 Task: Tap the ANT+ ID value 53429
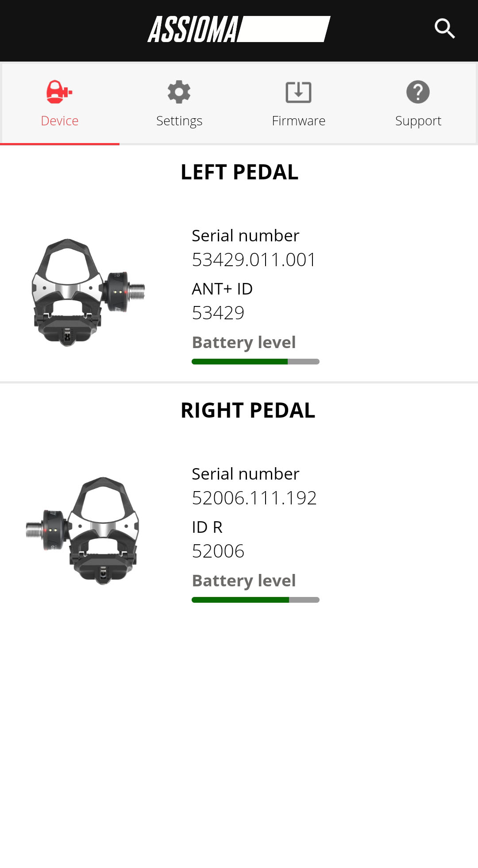(218, 313)
